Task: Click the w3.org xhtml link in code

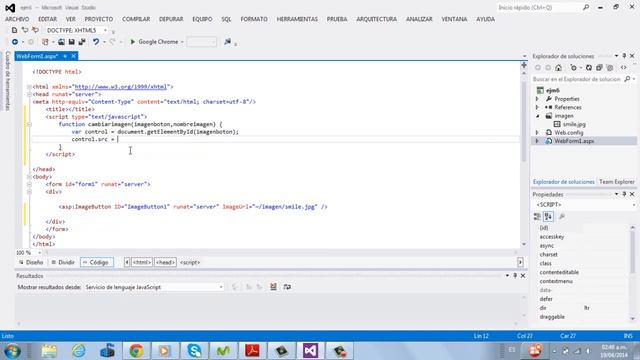Action: [x=121, y=87]
